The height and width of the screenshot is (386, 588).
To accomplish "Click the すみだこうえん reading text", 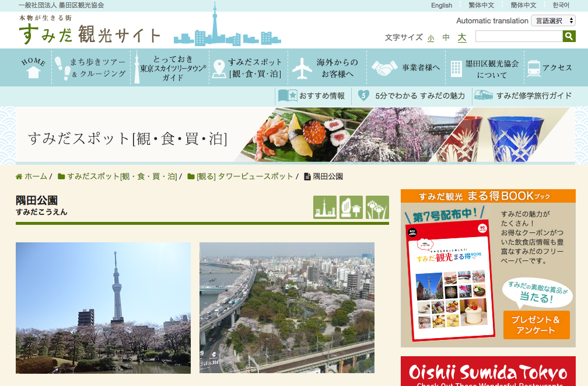I will tap(41, 212).
